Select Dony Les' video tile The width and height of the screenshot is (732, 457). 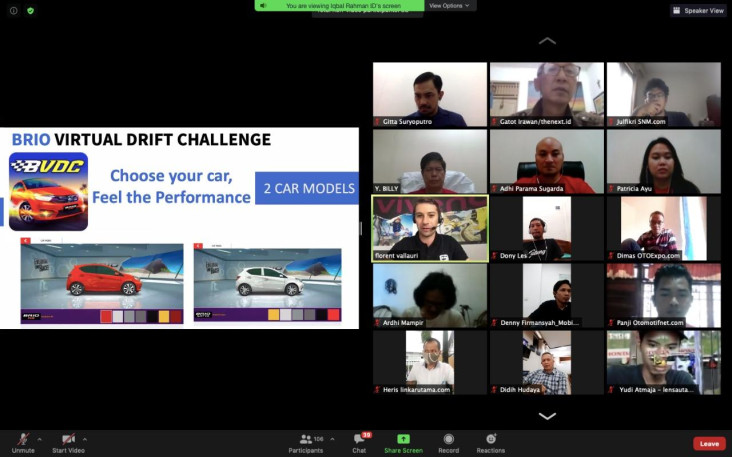click(x=547, y=229)
